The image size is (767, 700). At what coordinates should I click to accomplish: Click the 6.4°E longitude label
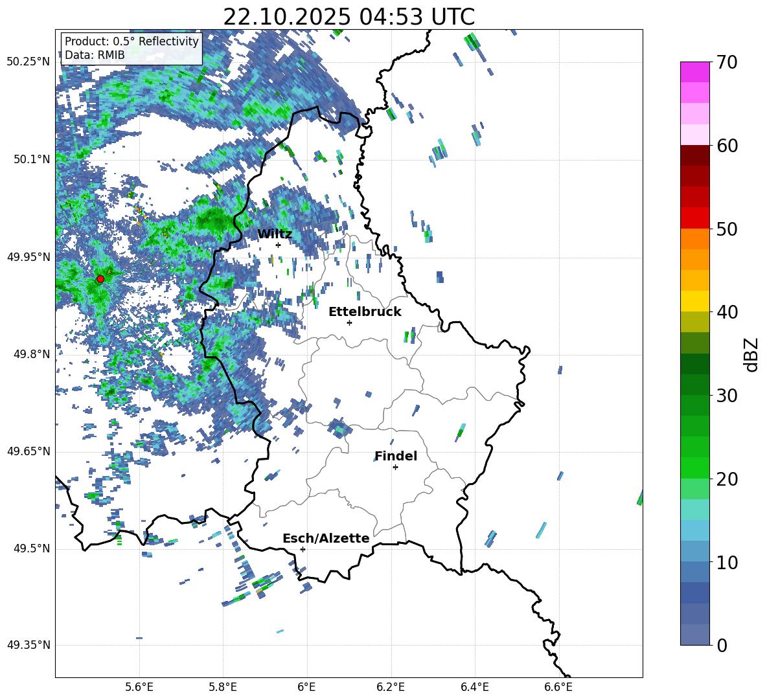[x=474, y=687]
